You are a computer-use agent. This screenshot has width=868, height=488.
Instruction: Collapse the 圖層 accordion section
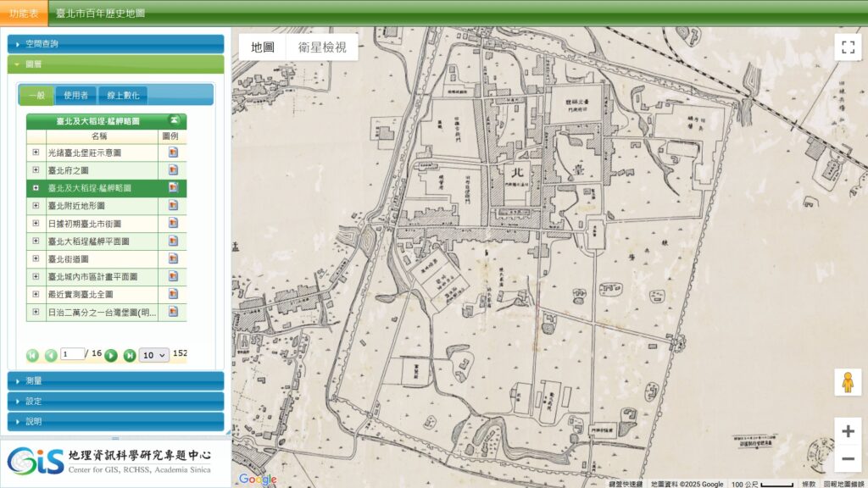pyautogui.click(x=115, y=64)
